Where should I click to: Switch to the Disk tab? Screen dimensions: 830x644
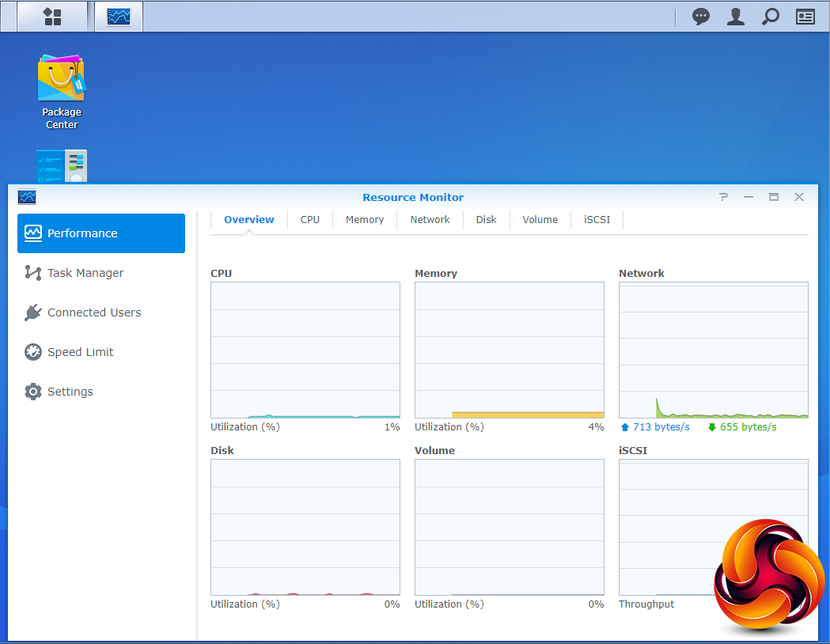pyautogui.click(x=486, y=220)
